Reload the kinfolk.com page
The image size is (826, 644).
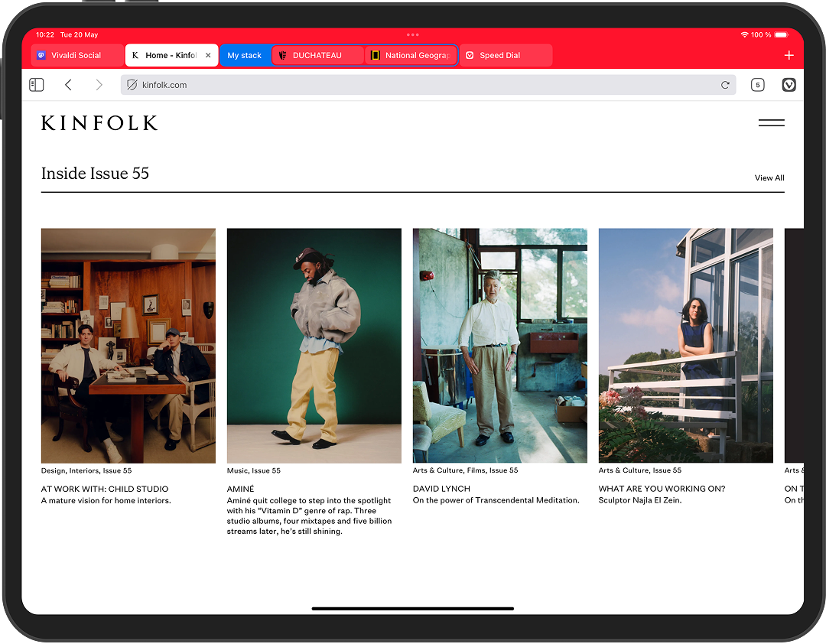click(725, 85)
